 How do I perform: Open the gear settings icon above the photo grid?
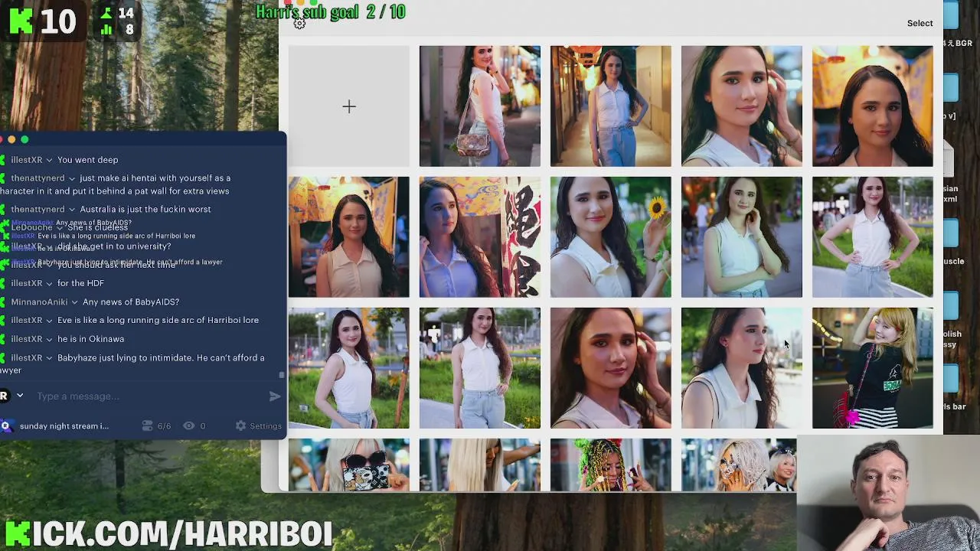point(299,24)
